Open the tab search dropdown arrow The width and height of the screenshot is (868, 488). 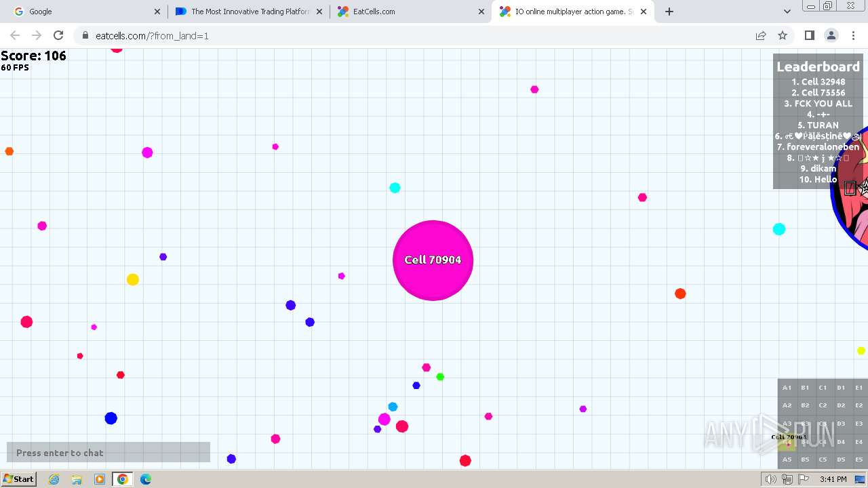click(787, 12)
